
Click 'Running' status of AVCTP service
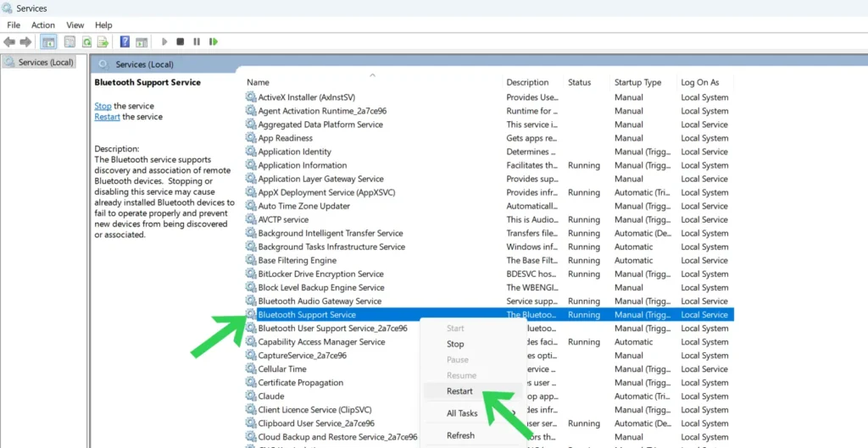pos(583,219)
